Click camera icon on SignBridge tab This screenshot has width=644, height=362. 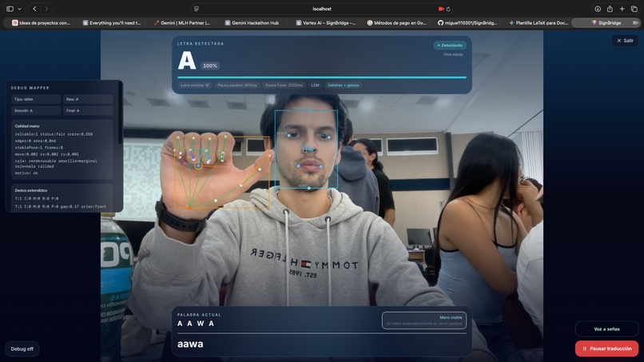(635, 23)
